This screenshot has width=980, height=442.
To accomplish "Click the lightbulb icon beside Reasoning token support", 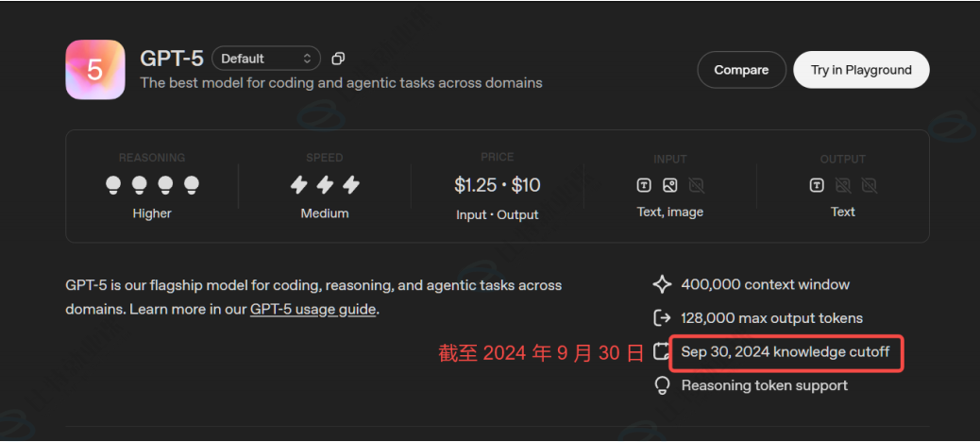I will [661, 385].
